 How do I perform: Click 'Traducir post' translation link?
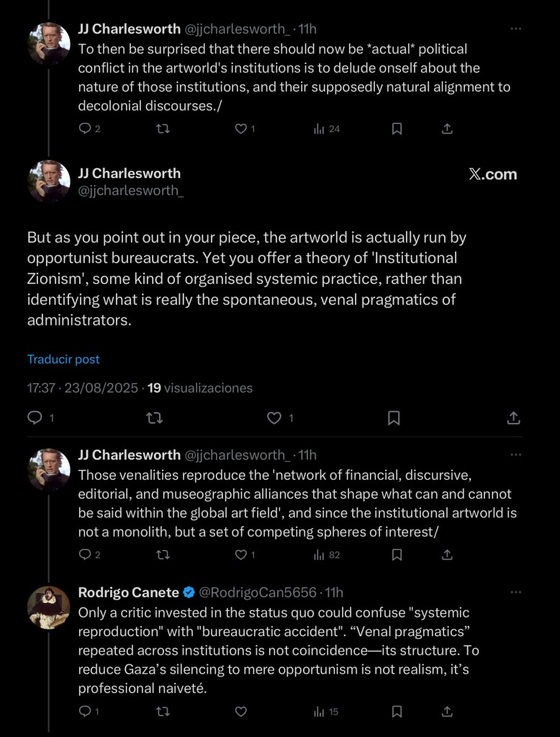point(63,359)
